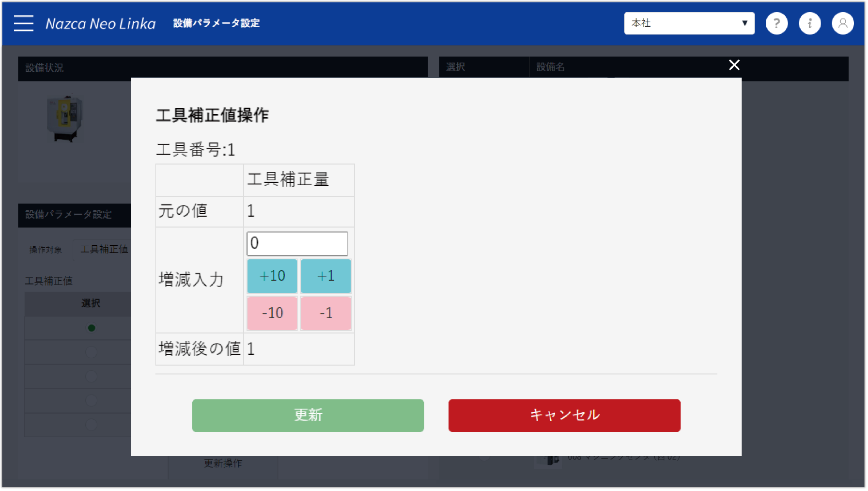Screen dimensions: 868x491
Task: Click the +10 increment button
Action: [x=272, y=276]
